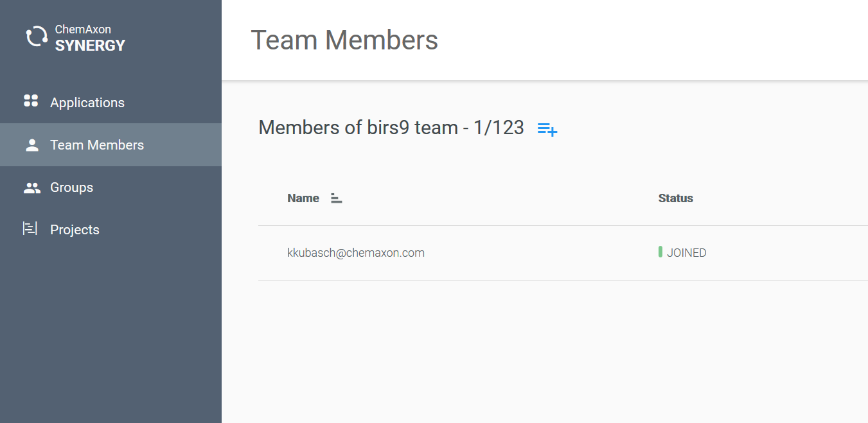868x423 pixels.
Task: Click the SYNERGY brand name
Action: [90, 46]
